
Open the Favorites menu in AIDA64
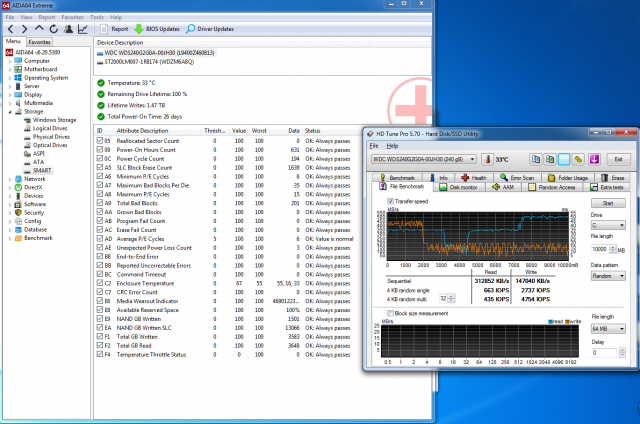coord(73,17)
